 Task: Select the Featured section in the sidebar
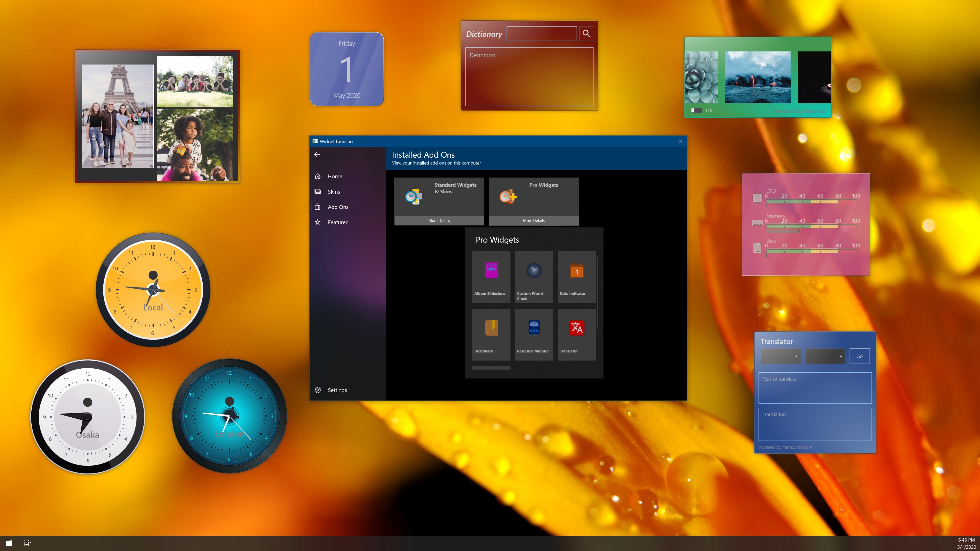[338, 222]
